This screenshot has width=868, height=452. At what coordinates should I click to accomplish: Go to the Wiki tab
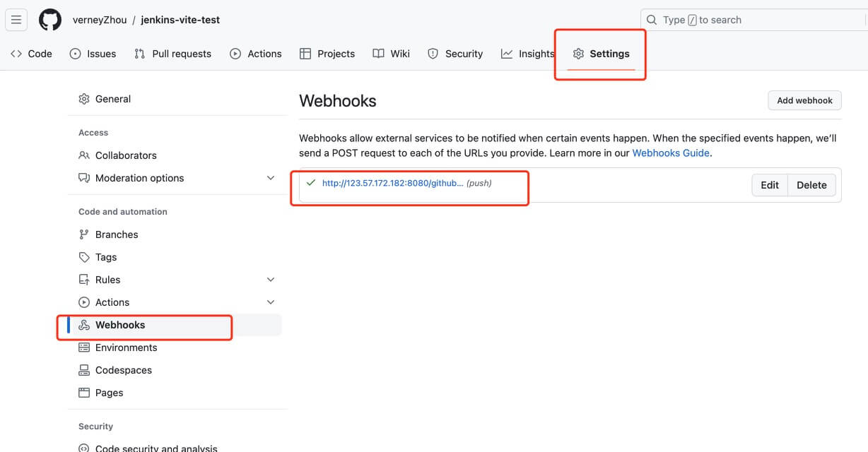[x=392, y=54]
